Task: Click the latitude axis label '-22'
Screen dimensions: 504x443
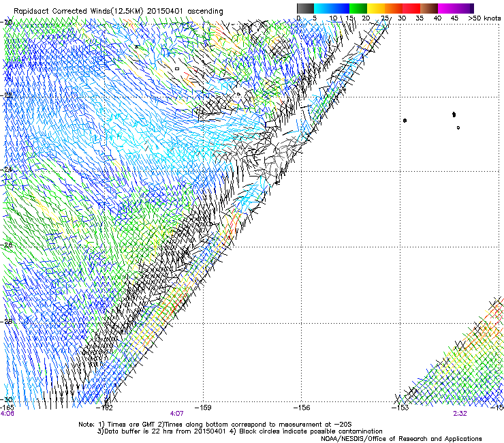Action: pyautogui.click(x=7, y=95)
